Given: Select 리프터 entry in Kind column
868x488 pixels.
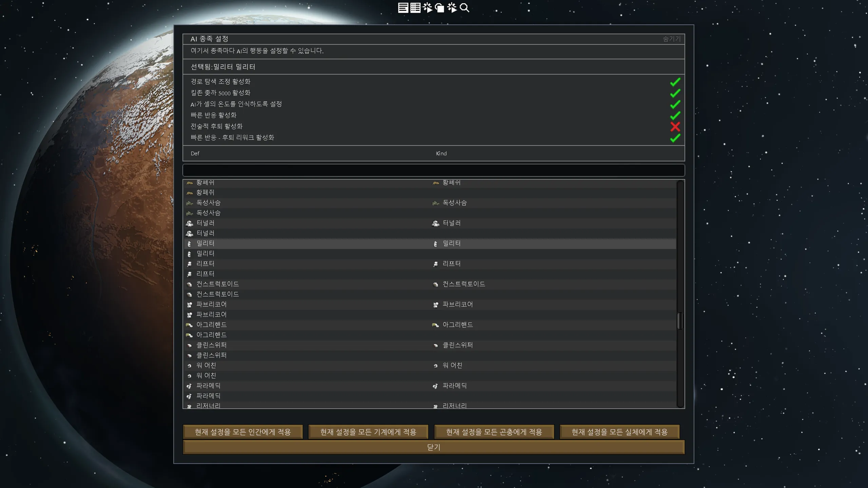Looking at the screenshot, I should pyautogui.click(x=451, y=263).
